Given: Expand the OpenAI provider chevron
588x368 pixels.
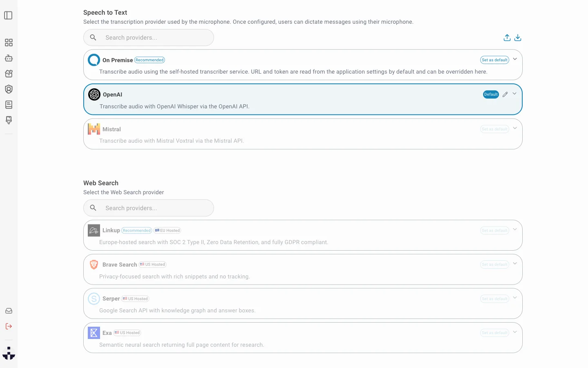Looking at the screenshot, I should [x=514, y=94].
